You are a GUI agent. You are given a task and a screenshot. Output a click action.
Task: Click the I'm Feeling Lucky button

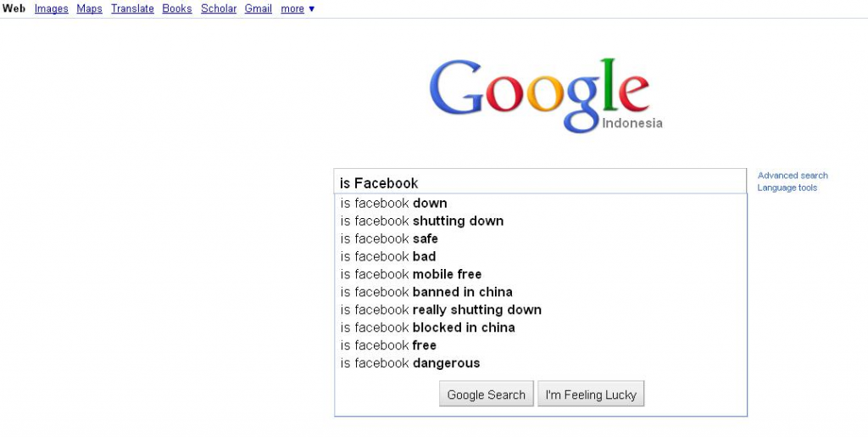tap(591, 395)
